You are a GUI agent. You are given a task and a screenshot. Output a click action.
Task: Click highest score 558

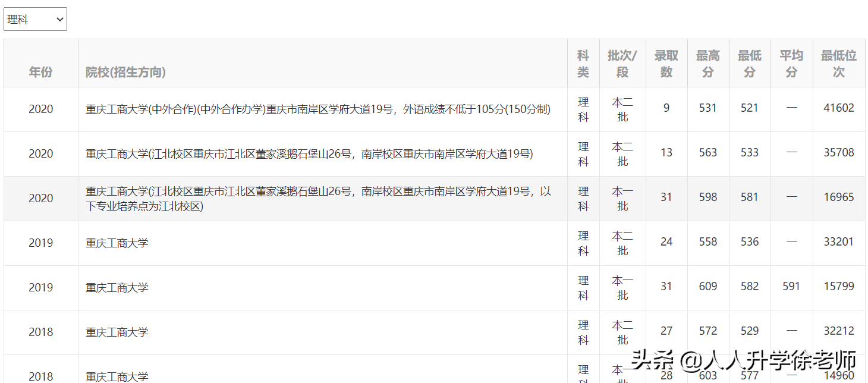(x=708, y=242)
